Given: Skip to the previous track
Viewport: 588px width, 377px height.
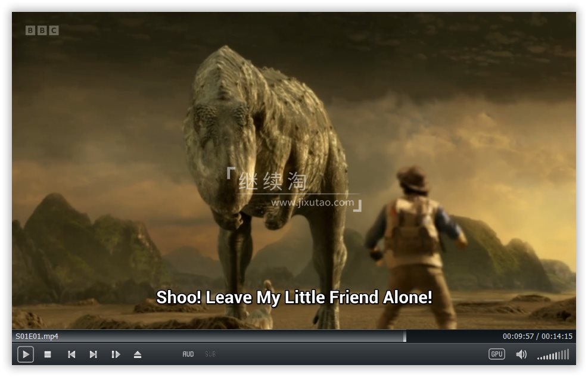Looking at the screenshot, I should pos(71,354).
